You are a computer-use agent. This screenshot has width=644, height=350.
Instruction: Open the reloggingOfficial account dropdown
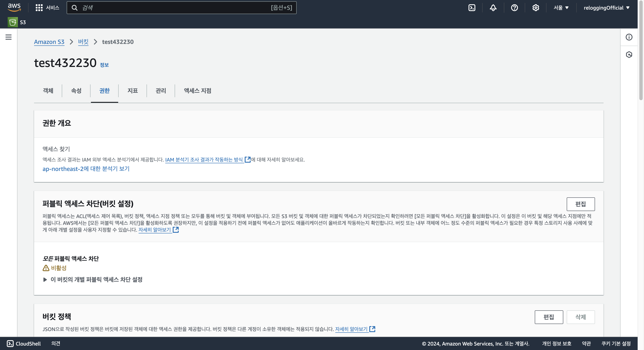[x=606, y=7]
